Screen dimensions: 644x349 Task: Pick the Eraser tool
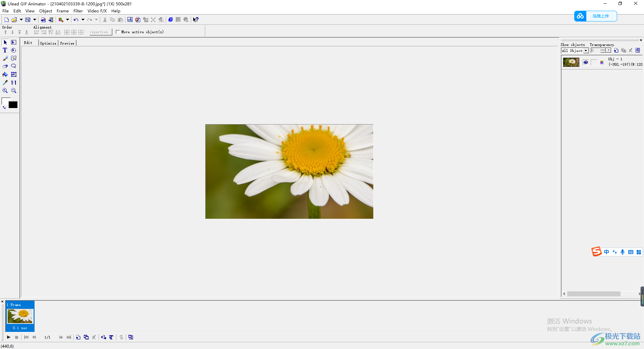(x=5, y=66)
